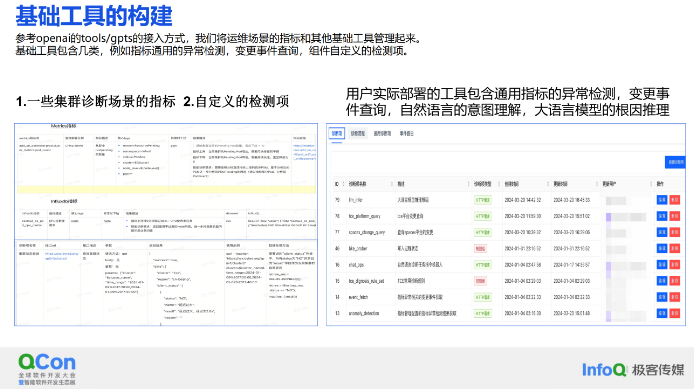
Task: Click the ID cell showing 78
Action: tap(337, 216)
